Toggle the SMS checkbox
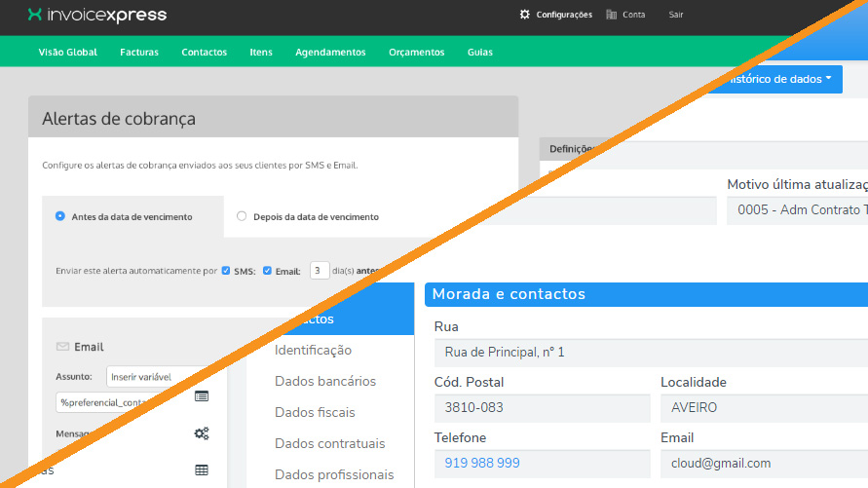Screen dimensions: 868x488 click(226, 271)
